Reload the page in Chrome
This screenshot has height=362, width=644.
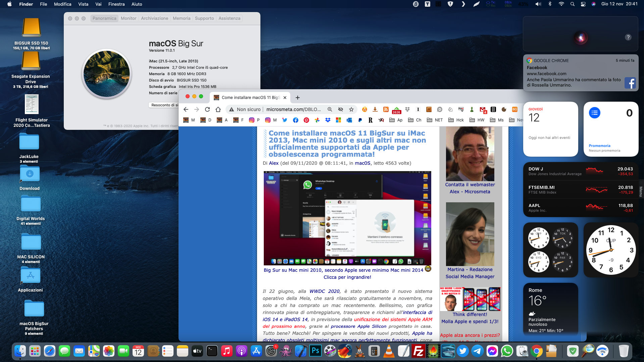coord(207,109)
